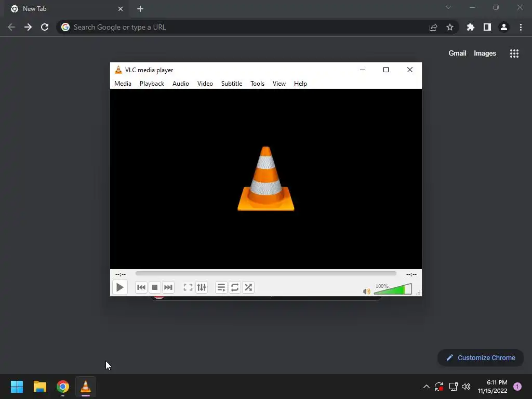Open Chrome extensions puzzle icon
532x399 pixels.
coord(470,27)
